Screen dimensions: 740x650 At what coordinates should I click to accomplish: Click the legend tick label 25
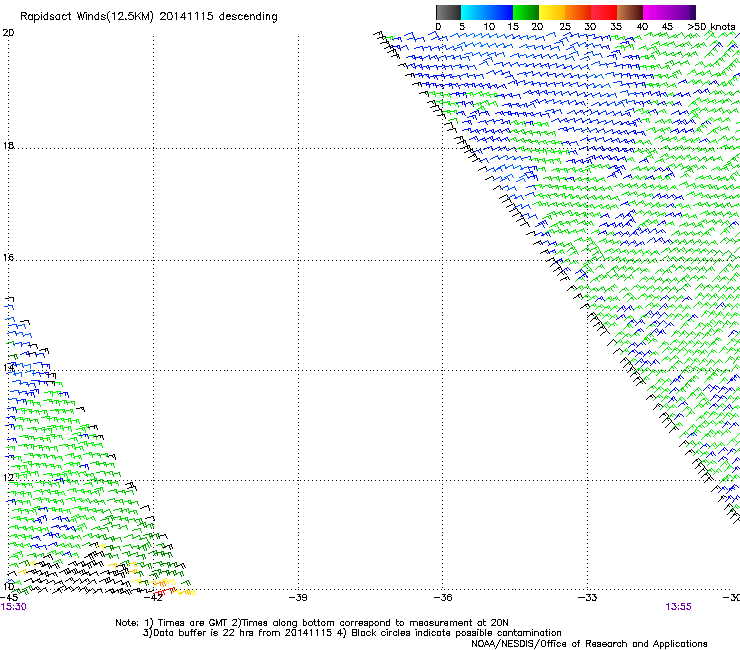pos(565,27)
